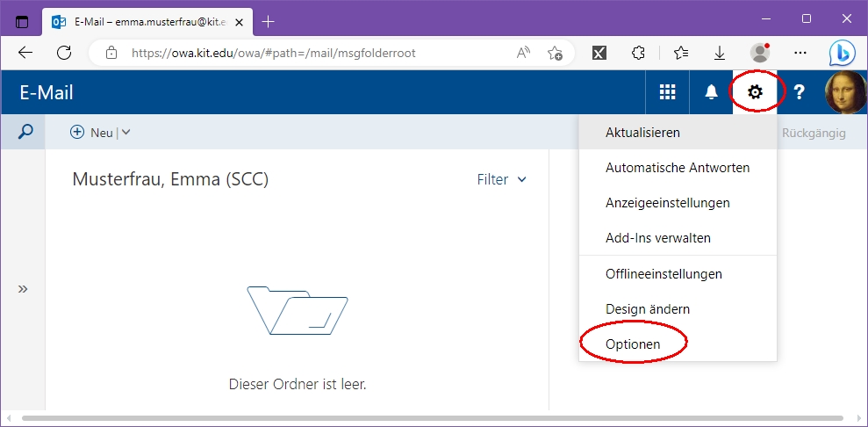
Task: Click the mail search magnifier icon
Action: point(25,132)
